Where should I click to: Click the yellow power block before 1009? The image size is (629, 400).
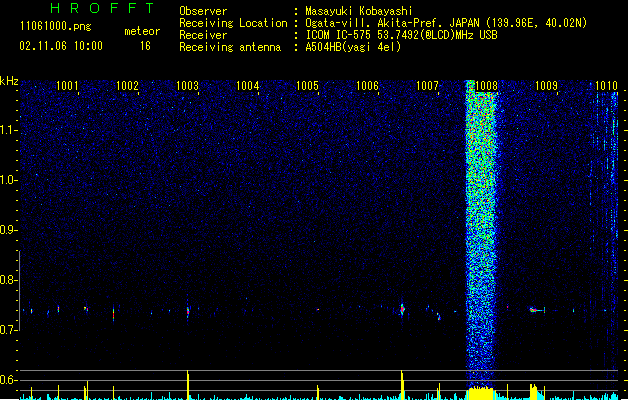534,392
